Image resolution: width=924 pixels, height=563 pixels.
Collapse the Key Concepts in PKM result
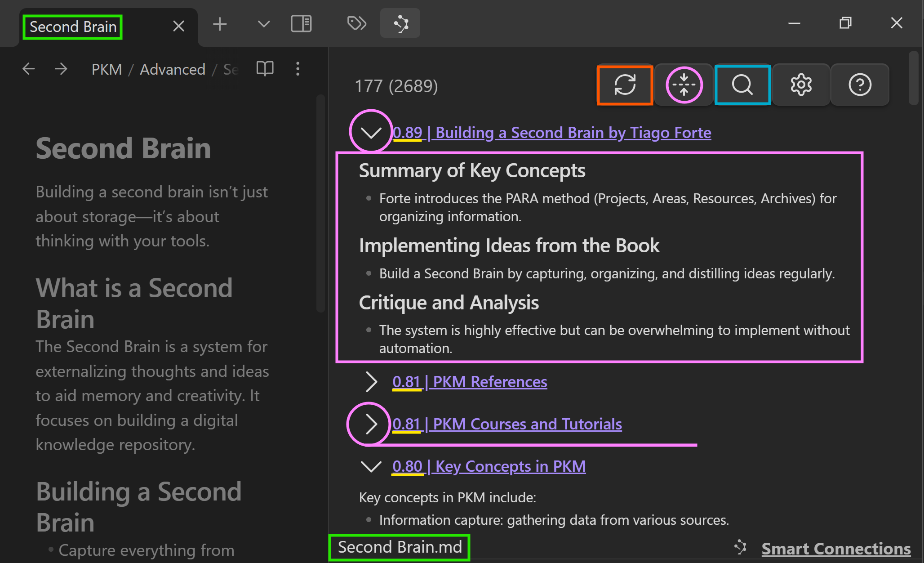point(371,466)
